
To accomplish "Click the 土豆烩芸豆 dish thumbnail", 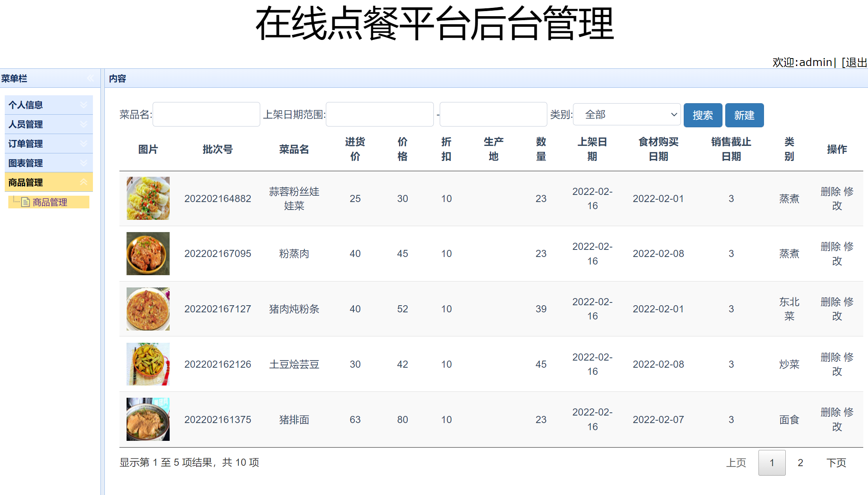I will click(148, 364).
